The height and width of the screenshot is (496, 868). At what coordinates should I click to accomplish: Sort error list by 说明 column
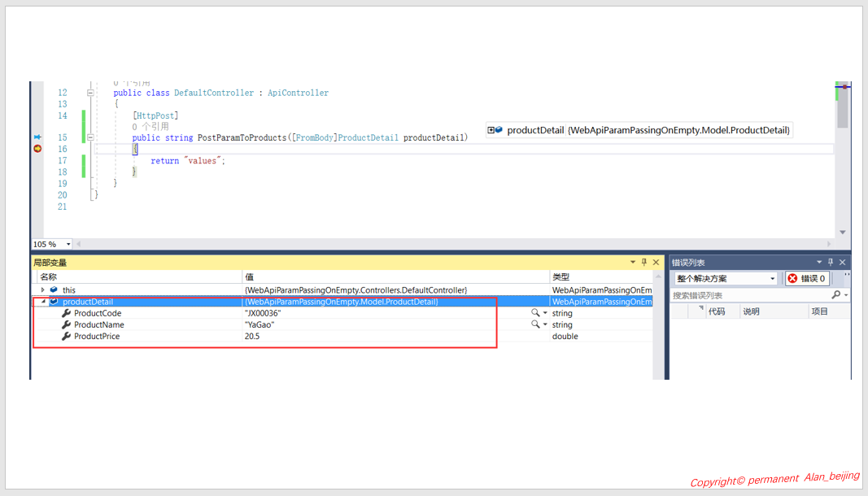tap(751, 311)
